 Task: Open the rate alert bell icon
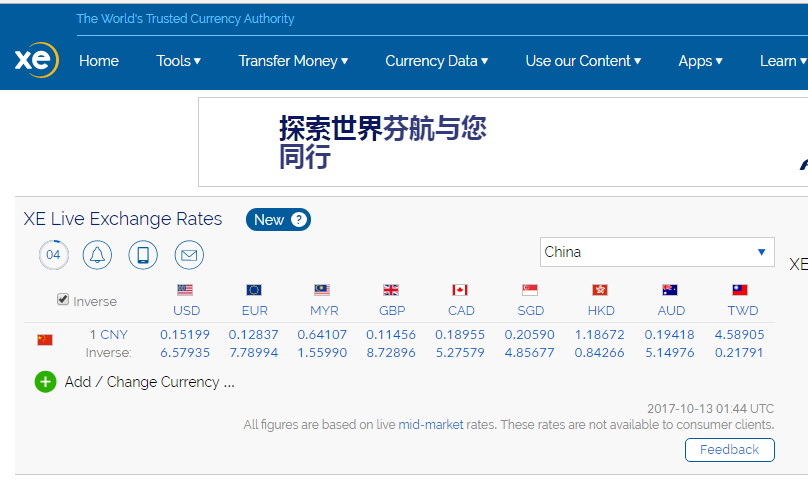point(97,255)
